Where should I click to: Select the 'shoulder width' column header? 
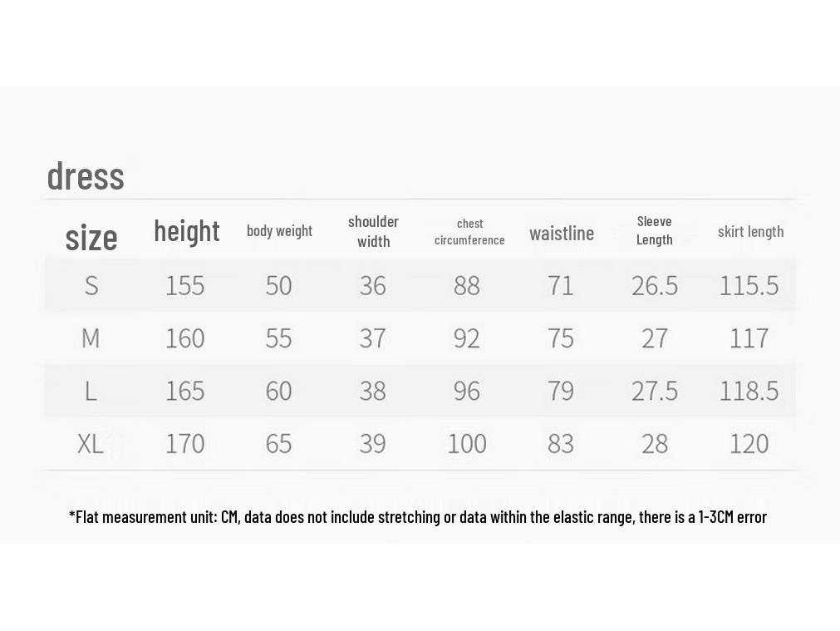[373, 232]
